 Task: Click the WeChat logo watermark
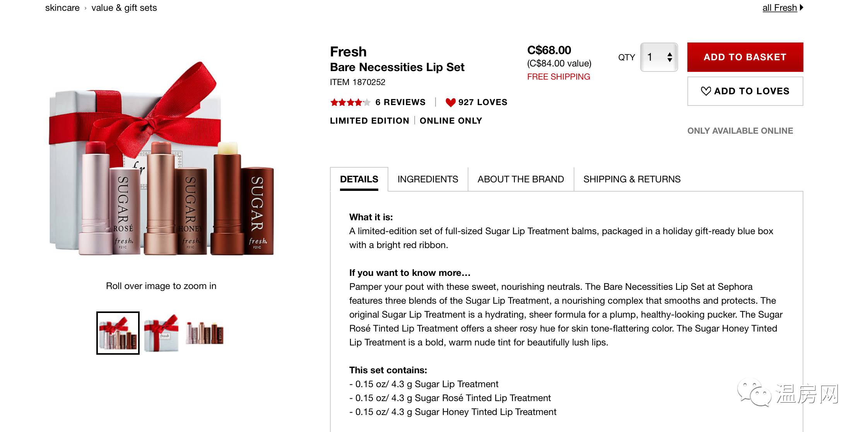[x=754, y=393]
